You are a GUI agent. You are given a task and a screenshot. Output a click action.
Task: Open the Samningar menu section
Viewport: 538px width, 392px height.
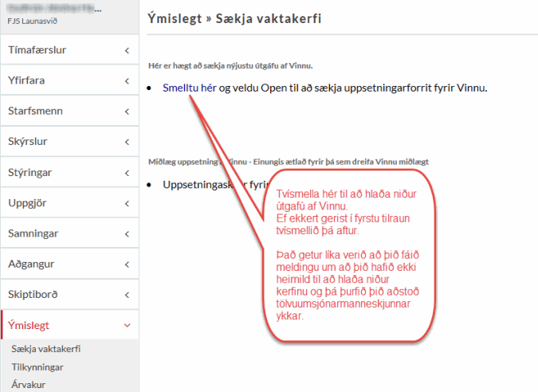tap(70, 233)
